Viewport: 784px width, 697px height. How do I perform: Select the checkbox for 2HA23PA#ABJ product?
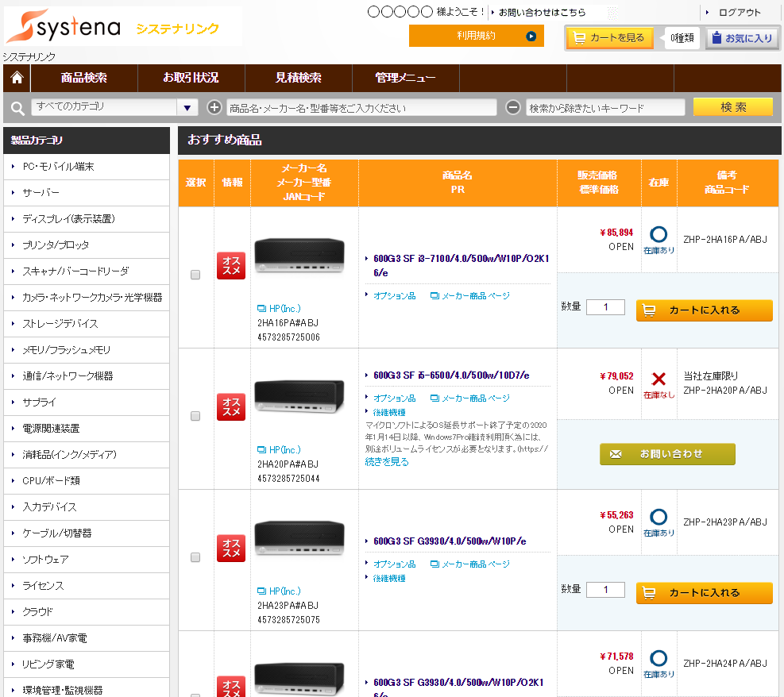coord(195,557)
